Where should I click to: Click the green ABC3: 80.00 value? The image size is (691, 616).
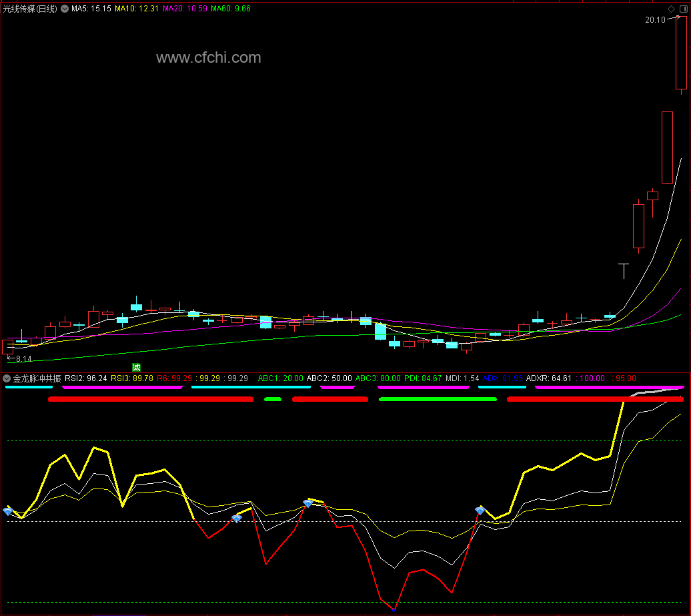pyautogui.click(x=378, y=378)
